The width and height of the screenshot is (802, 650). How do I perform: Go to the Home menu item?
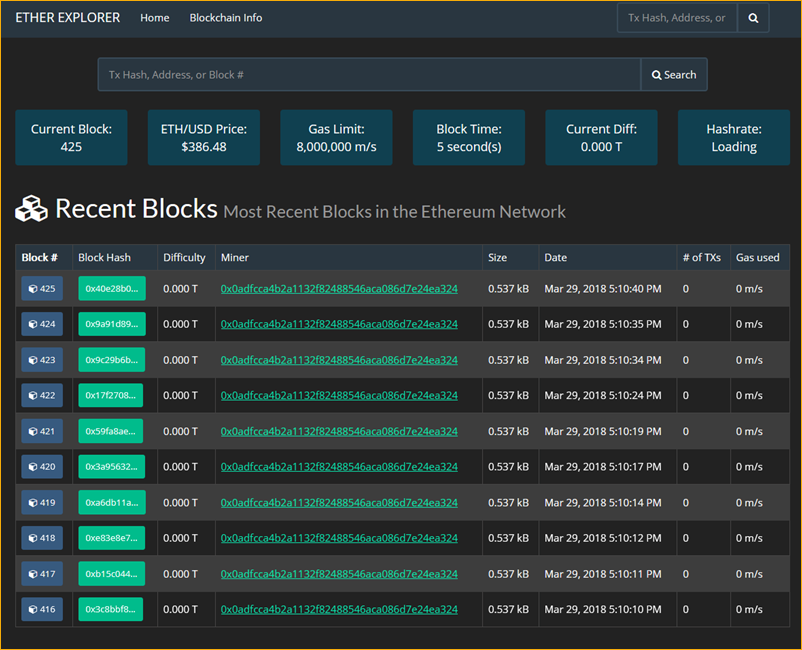pyautogui.click(x=154, y=18)
